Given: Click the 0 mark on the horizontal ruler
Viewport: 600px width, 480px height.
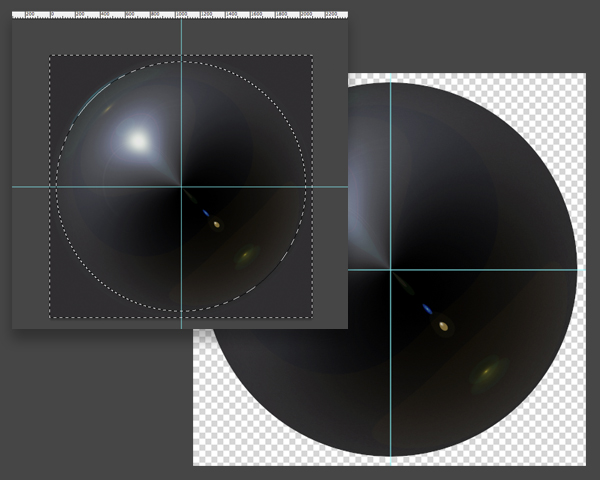Looking at the screenshot, I should pos(50,16).
